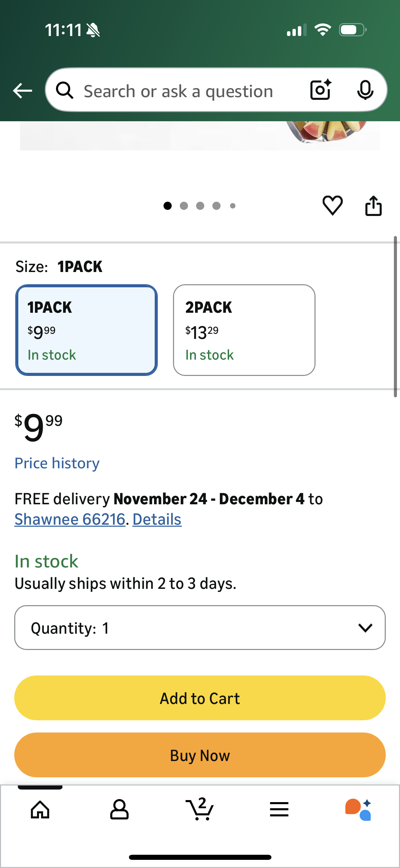This screenshot has height=868, width=400.
Task: Open delivery Details link
Action: [157, 519]
